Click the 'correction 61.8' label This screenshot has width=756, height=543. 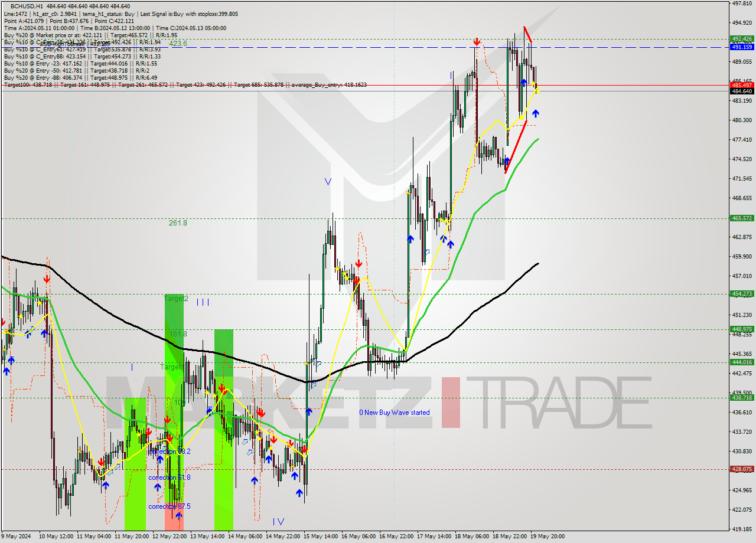click(x=170, y=477)
